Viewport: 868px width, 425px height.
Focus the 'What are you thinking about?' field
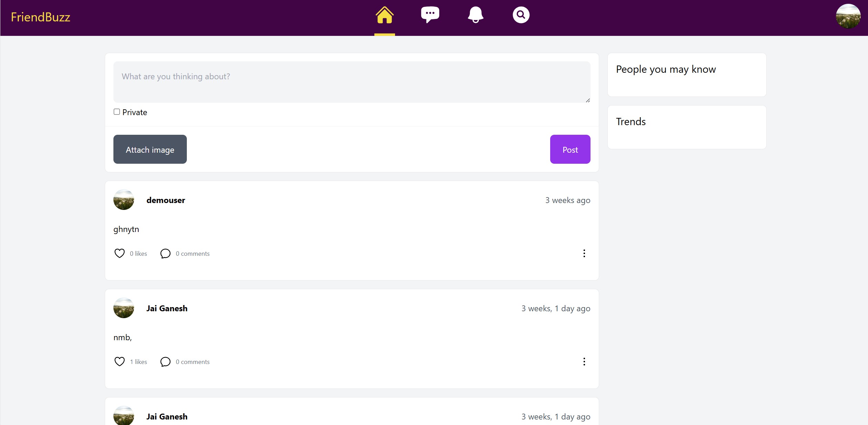[x=352, y=82]
